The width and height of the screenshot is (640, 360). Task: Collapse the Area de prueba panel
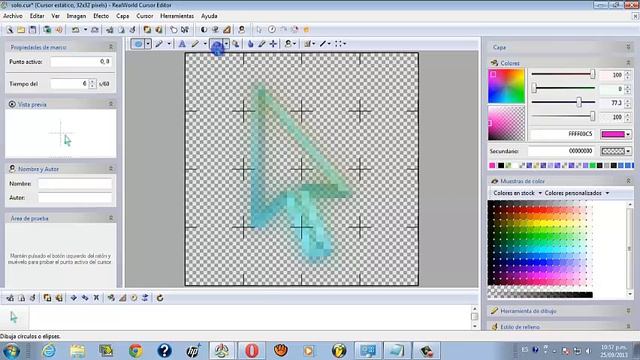pos(111,218)
